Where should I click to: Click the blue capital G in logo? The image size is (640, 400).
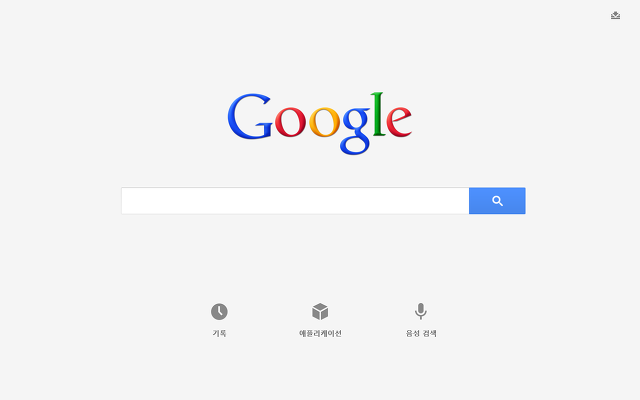(x=250, y=116)
